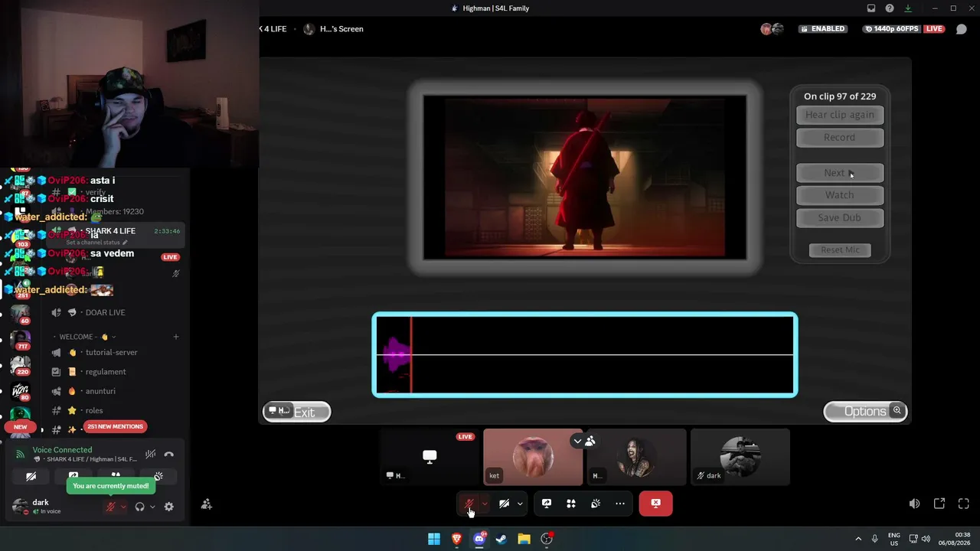Open the server with the 220 badge
980x551 pixels.
pyautogui.click(x=21, y=364)
